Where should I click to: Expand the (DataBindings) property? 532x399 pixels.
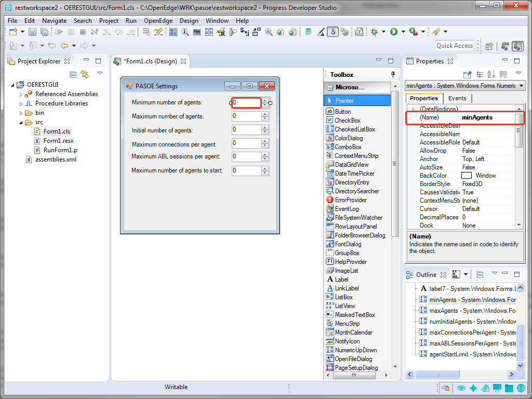pyautogui.click(x=413, y=109)
